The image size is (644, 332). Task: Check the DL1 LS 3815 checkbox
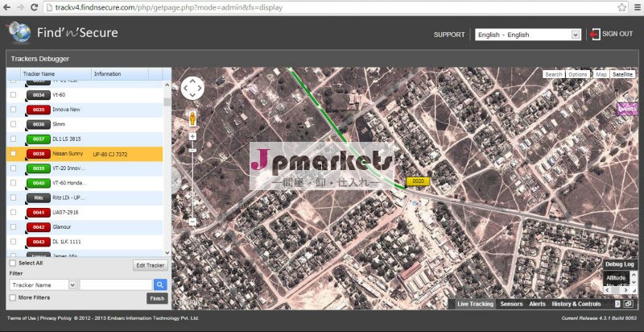[13, 139]
